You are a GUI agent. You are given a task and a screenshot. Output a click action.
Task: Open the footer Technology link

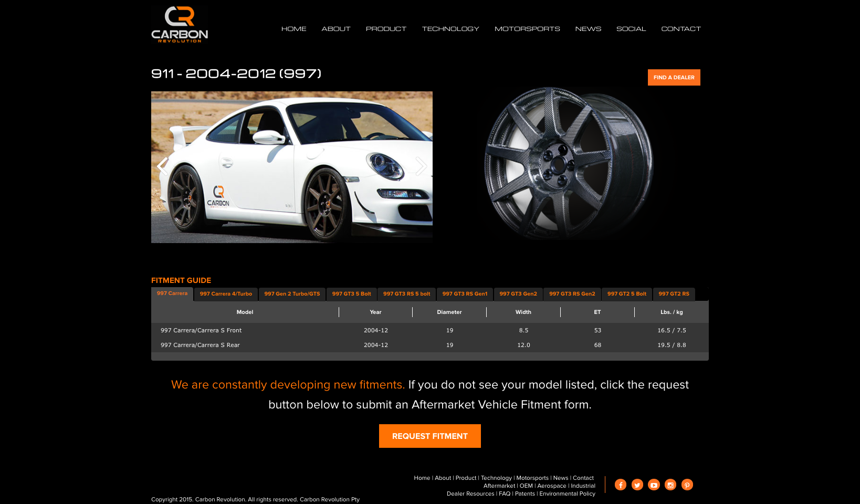[496, 478]
